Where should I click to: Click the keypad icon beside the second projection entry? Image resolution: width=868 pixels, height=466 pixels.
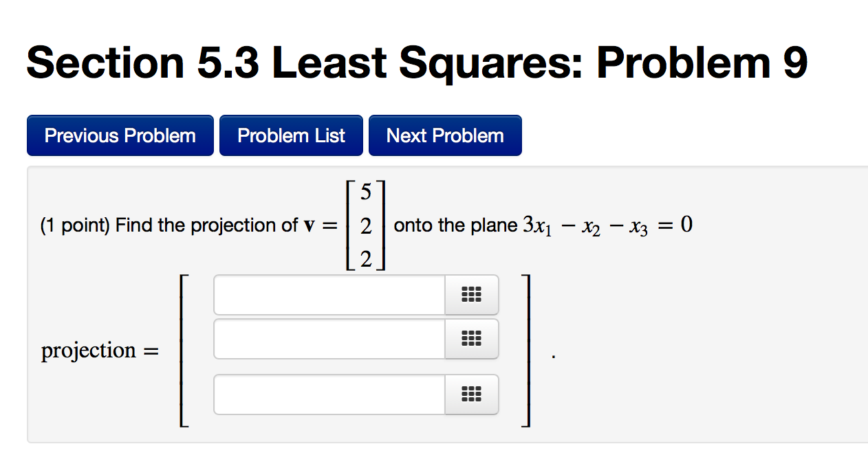472,339
